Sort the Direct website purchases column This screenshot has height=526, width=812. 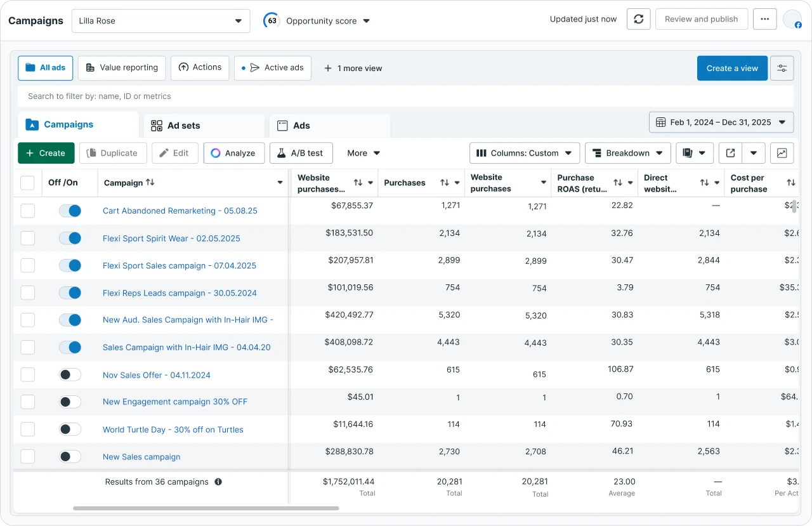704,183
